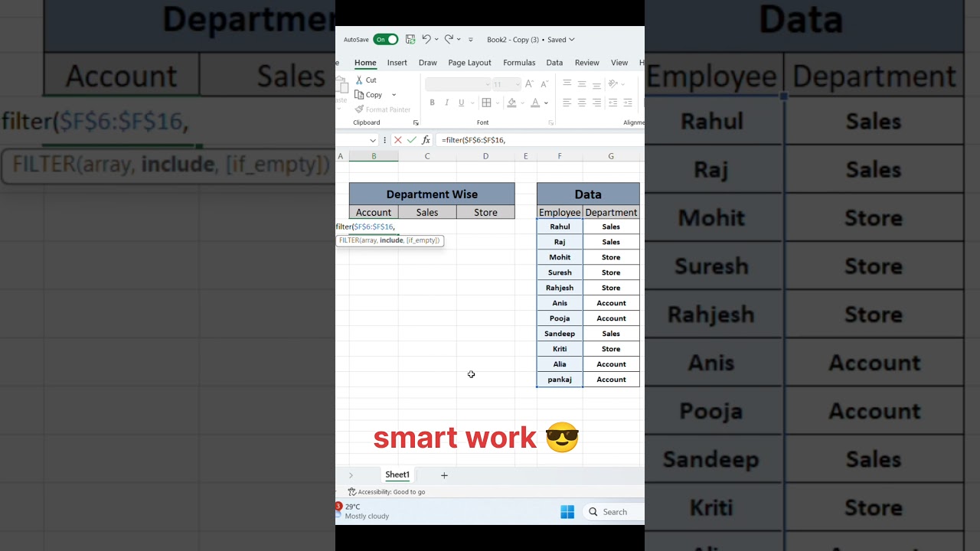Decrease the font size

coord(544,84)
